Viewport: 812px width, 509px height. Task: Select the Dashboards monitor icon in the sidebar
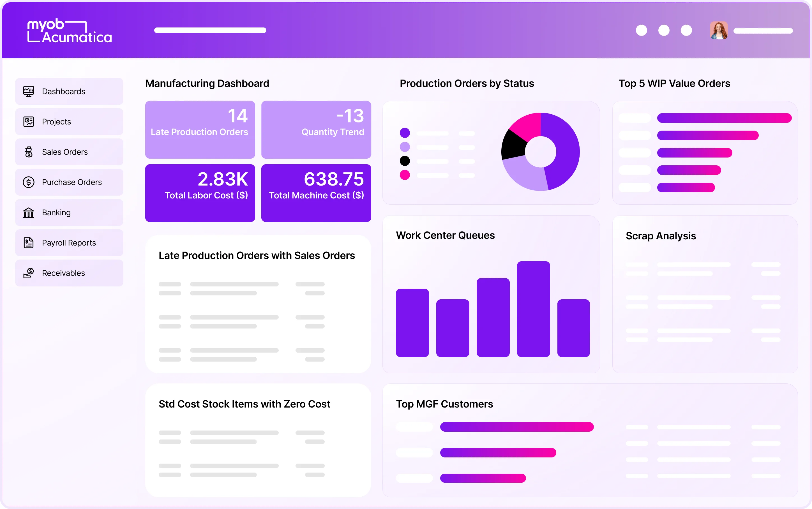coord(29,91)
